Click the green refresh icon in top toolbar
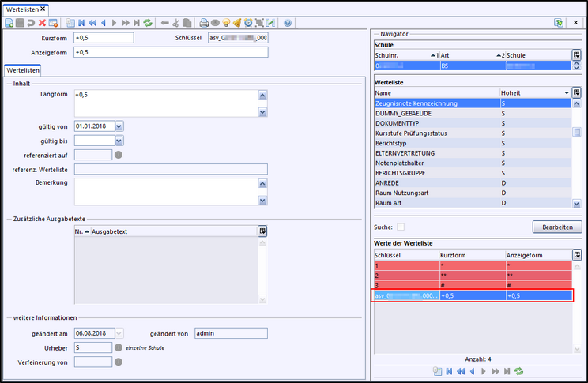This screenshot has width=588, height=383. coord(148,23)
